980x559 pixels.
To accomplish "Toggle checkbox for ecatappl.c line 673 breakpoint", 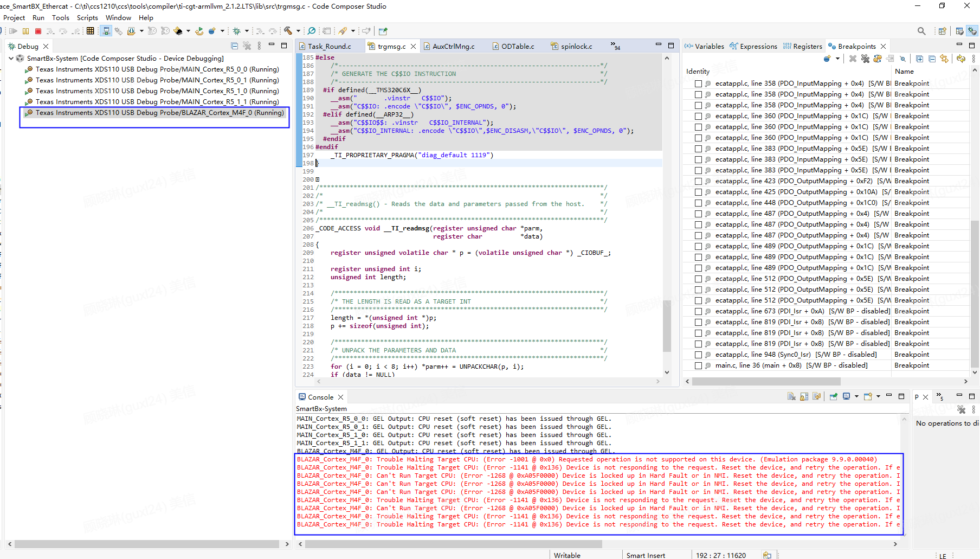I will pyautogui.click(x=699, y=312).
